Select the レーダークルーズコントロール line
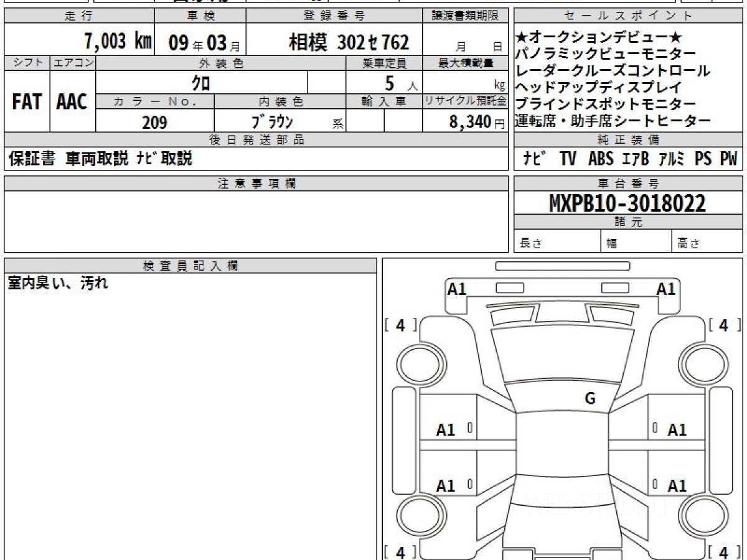The height and width of the screenshot is (560, 747). click(x=613, y=71)
